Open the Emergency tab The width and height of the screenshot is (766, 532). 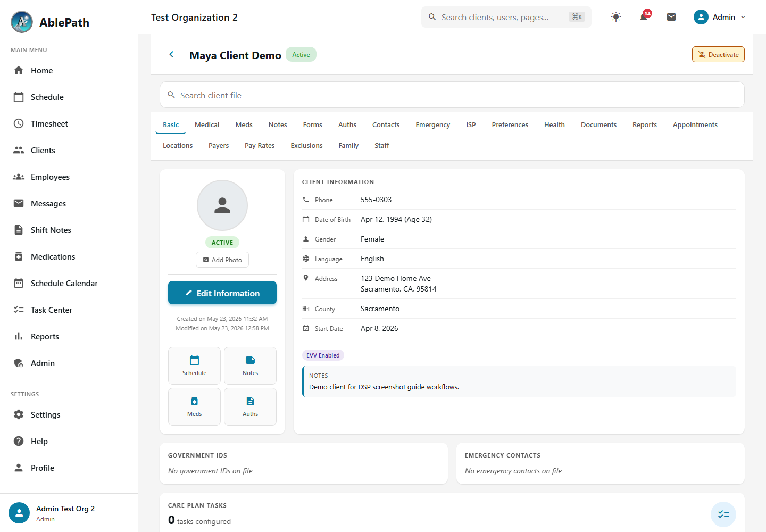(x=433, y=124)
